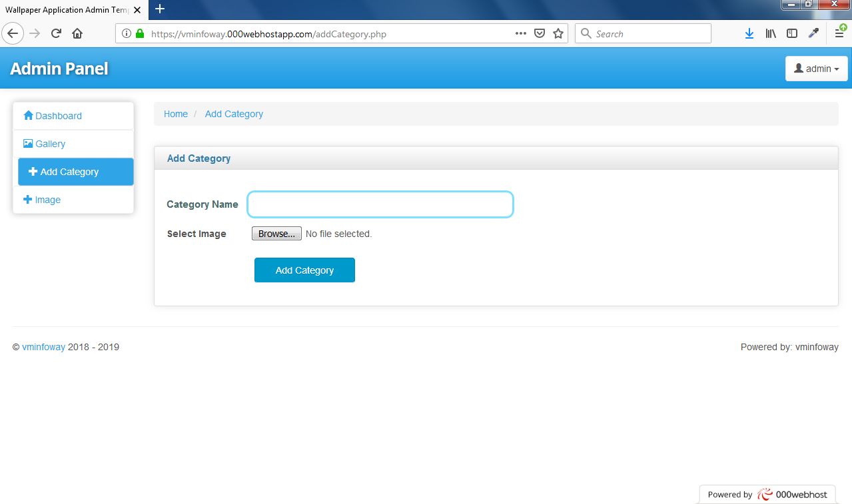Show site information icon in address bar
The image size is (852, 504).
coord(127,33)
